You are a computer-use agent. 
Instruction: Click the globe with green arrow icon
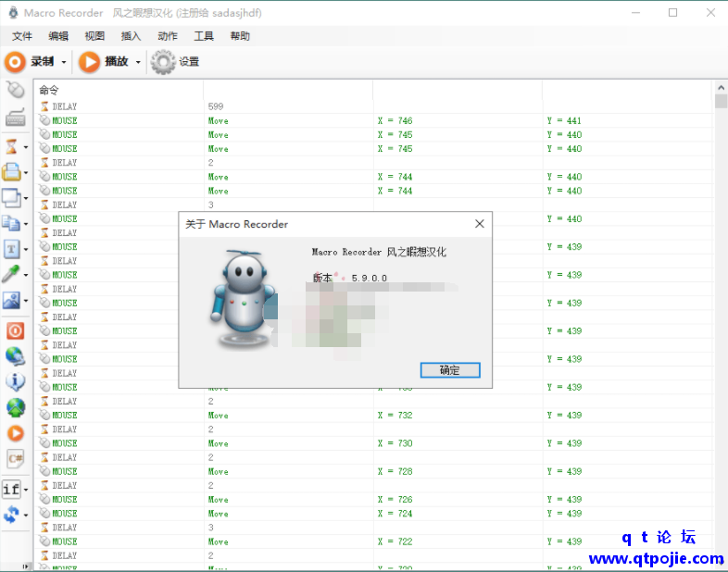(x=16, y=408)
